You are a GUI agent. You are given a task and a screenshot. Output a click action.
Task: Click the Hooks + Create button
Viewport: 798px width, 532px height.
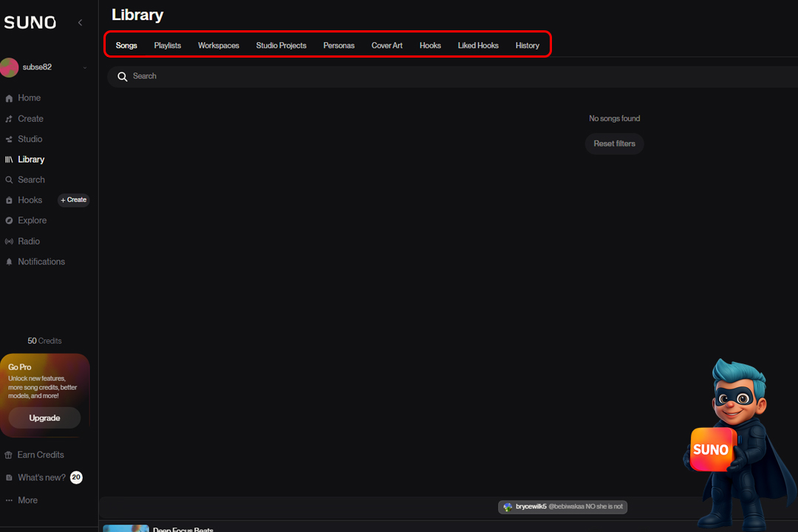[x=74, y=200]
